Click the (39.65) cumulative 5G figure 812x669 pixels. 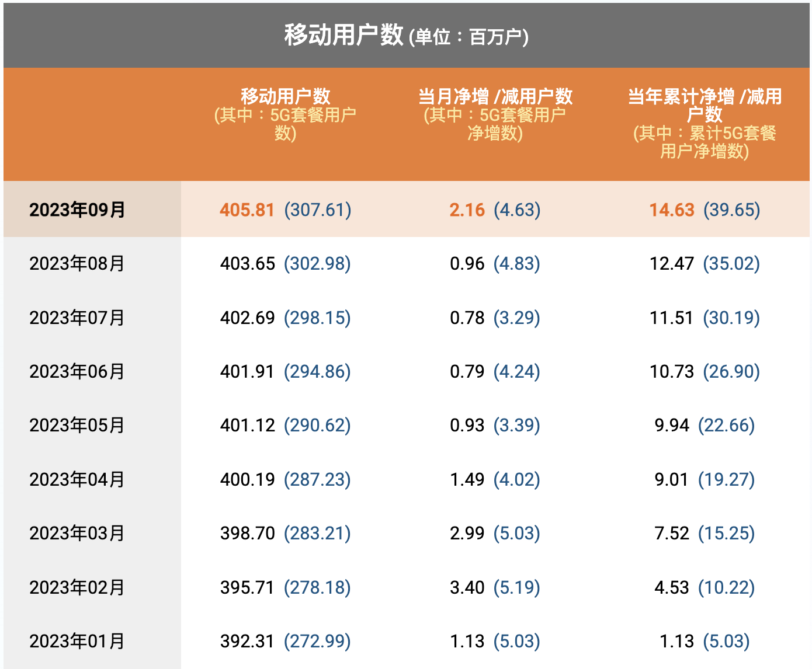tap(731, 210)
